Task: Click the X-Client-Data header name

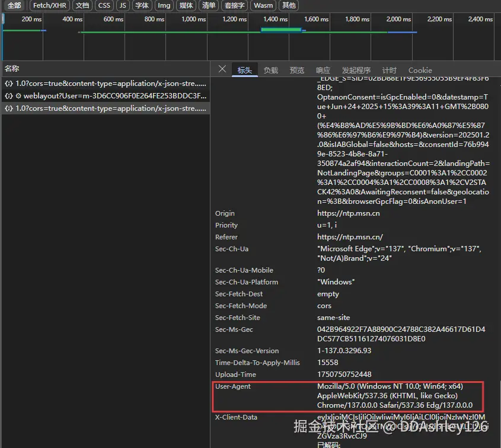Action: 236,417
